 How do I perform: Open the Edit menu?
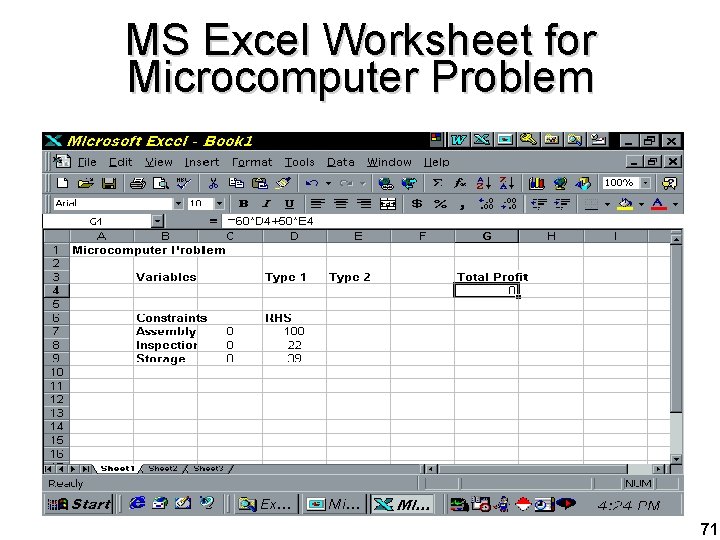[120, 162]
